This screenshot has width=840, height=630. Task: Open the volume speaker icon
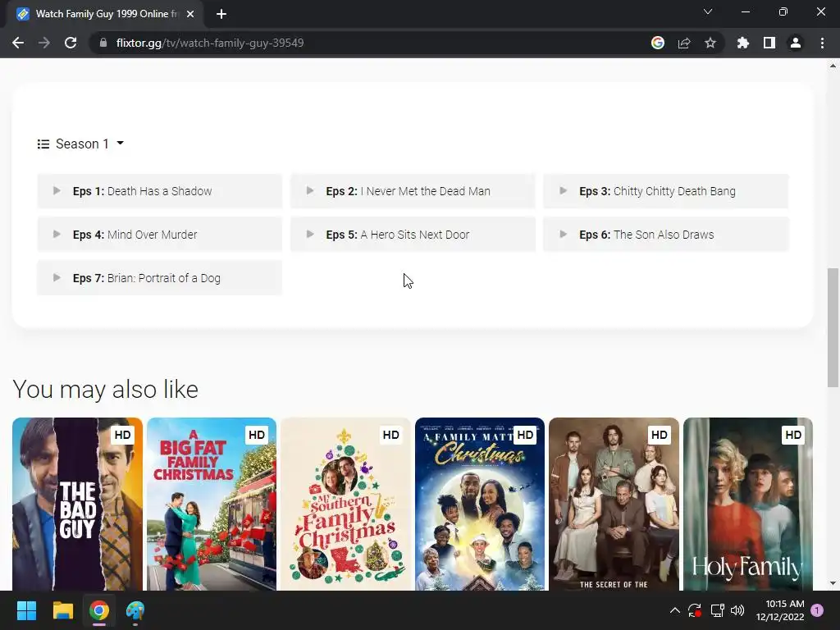[x=737, y=610]
